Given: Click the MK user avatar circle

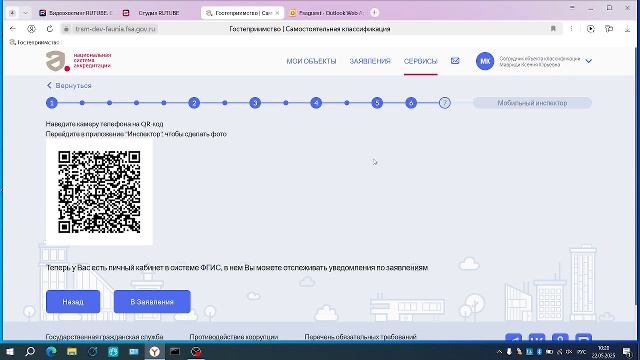Looking at the screenshot, I should (x=485, y=61).
